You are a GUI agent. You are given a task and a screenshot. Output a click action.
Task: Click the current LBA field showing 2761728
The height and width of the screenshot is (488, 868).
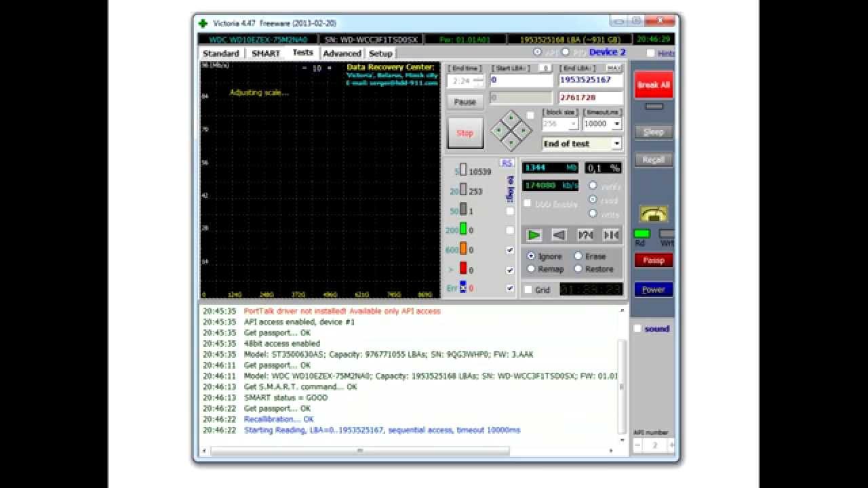(x=591, y=98)
